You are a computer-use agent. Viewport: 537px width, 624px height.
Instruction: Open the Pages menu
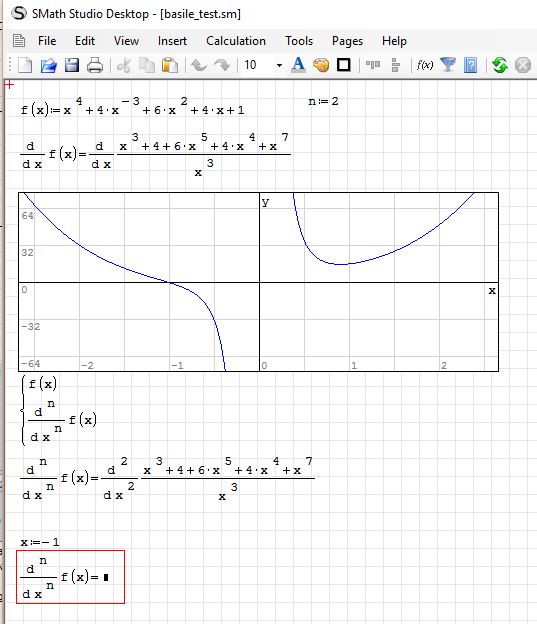pyautogui.click(x=348, y=41)
